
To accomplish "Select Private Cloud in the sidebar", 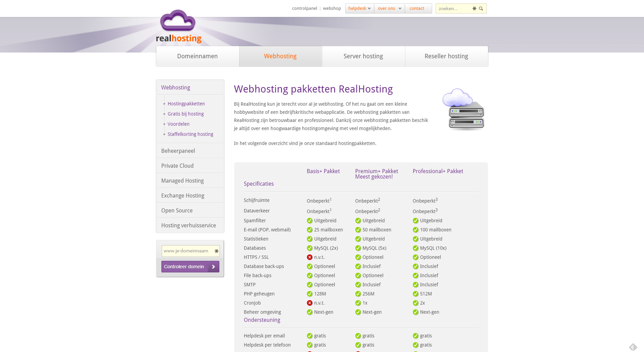I will [177, 166].
